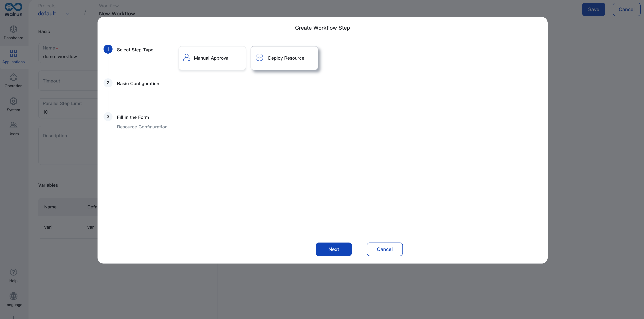Screen dimensions: 644x319
Task: Cancel the Create Workflow Step dialog
Action: point(384,249)
